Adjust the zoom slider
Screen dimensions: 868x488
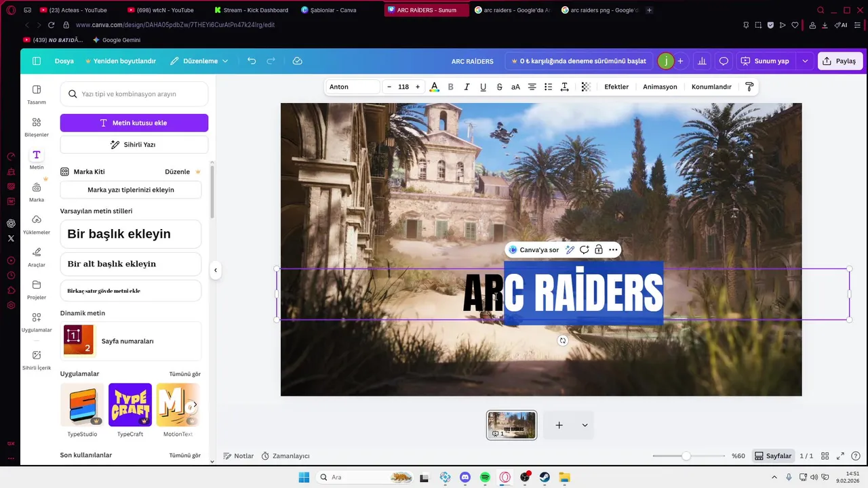[686, 456]
